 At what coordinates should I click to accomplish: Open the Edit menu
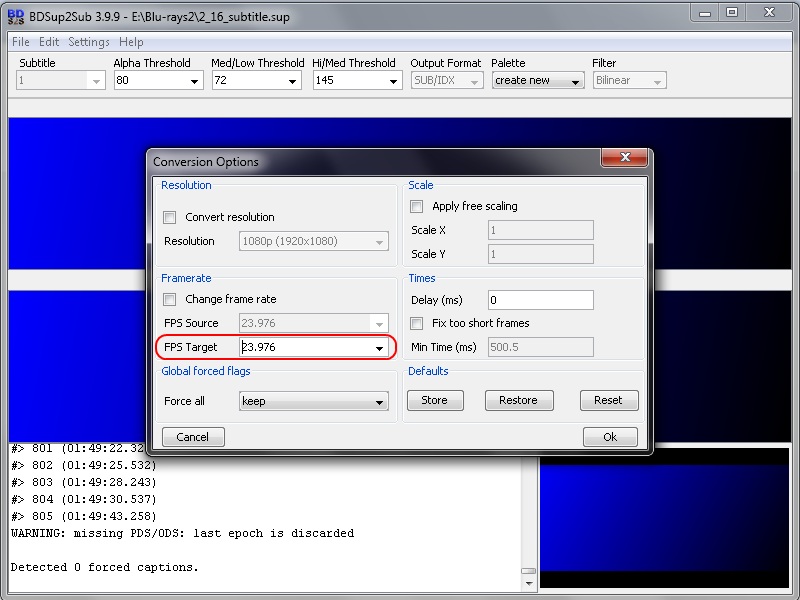point(49,42)
